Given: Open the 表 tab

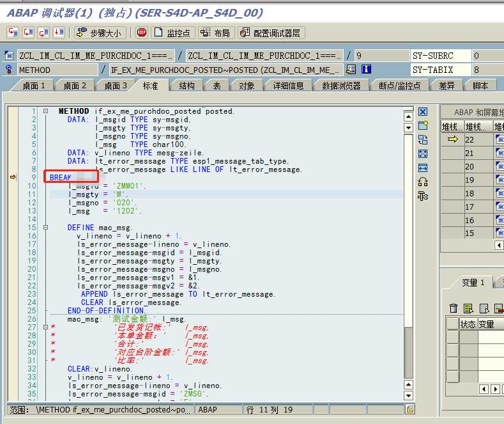Looking at the screenshot, I should click(x=217, y=86).
